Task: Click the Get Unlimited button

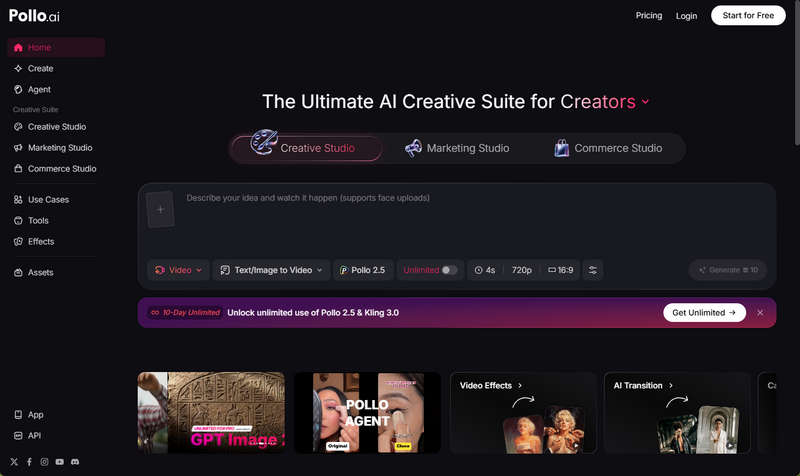Action: [704, 312]
